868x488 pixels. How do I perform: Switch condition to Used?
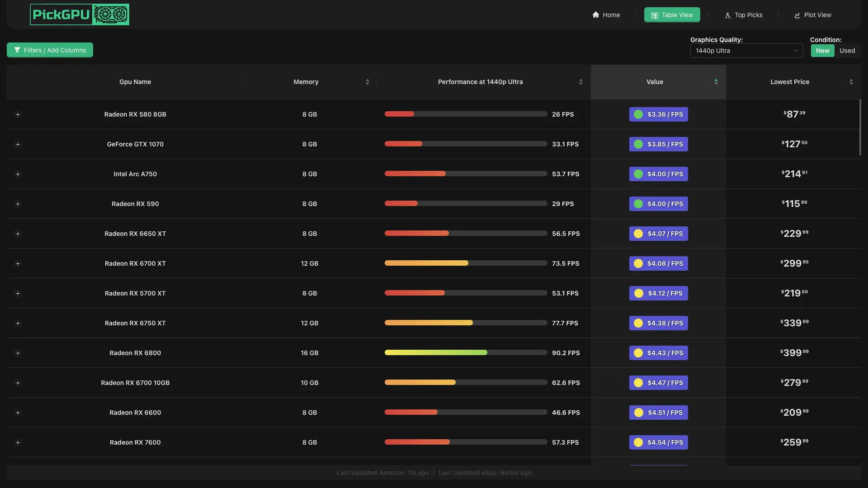847,51
